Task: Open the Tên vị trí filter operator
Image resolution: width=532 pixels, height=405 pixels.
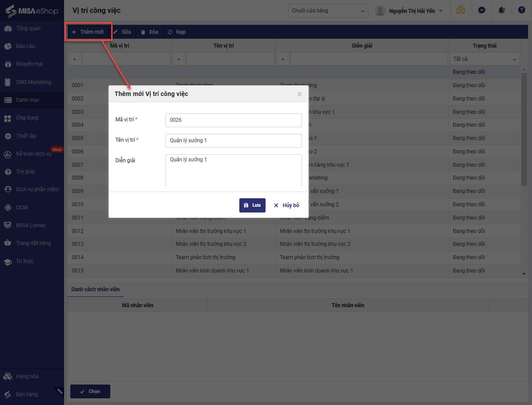Action: click(179, 59)
